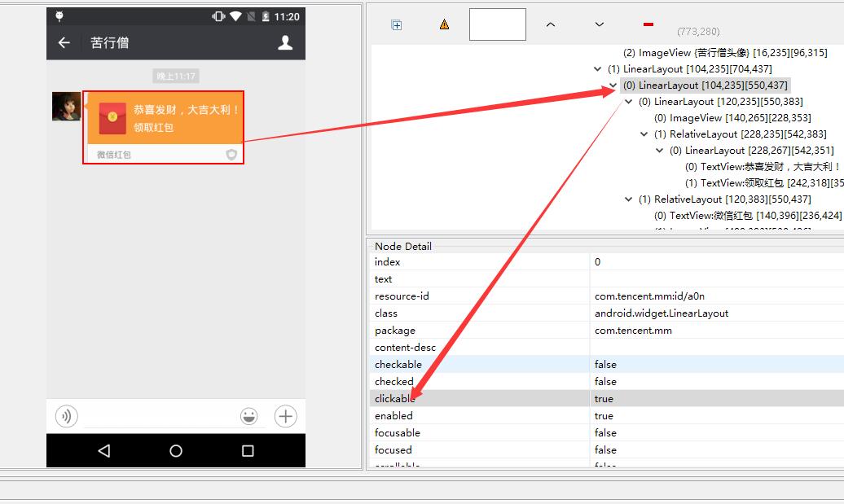This screenshot has width=844, height=504.
Task: Tap the sender avatar thumbnail
Action: pos(66,106)
